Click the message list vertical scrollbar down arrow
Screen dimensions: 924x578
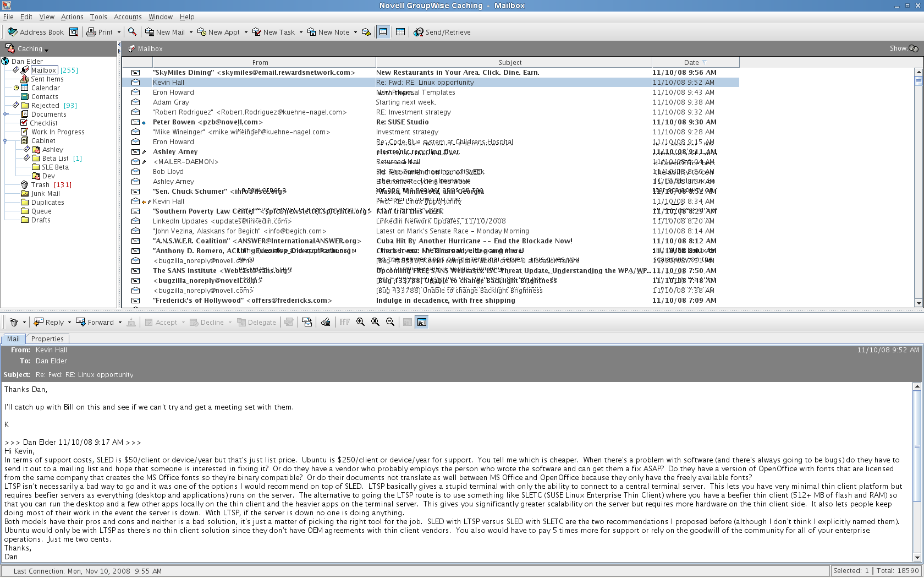point(918,303)
